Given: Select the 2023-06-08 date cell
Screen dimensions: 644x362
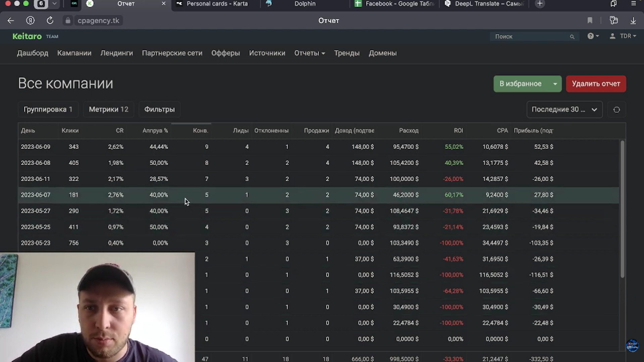Looking at the screenshot, I should tap(36, 163).
